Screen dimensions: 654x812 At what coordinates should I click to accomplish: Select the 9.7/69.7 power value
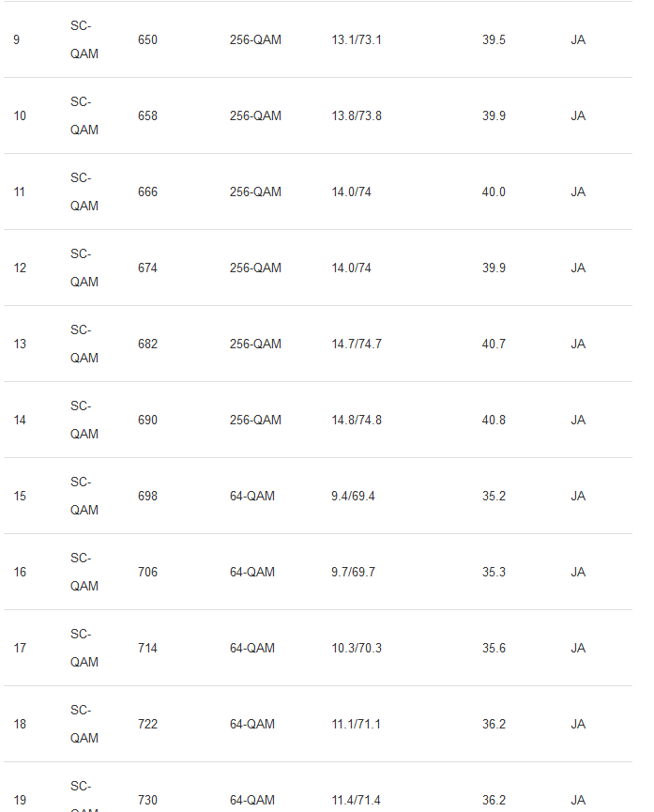point(353,573)
